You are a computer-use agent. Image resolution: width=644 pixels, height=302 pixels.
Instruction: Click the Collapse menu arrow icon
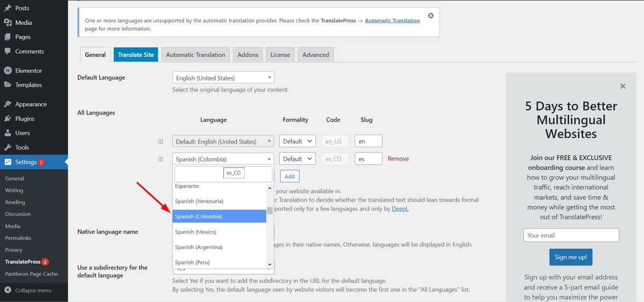8,290
